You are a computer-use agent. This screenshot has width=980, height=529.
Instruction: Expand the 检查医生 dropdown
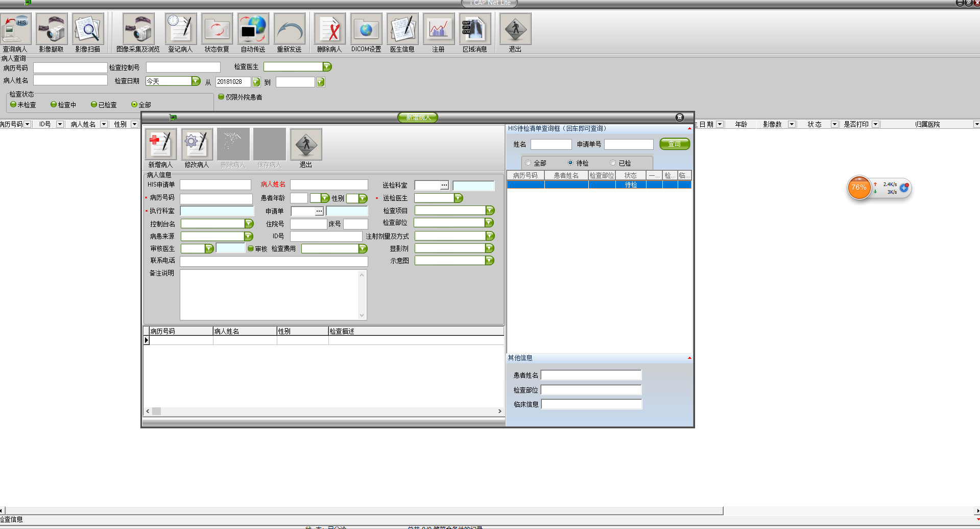pyautogui.click(x=327, y=67)
